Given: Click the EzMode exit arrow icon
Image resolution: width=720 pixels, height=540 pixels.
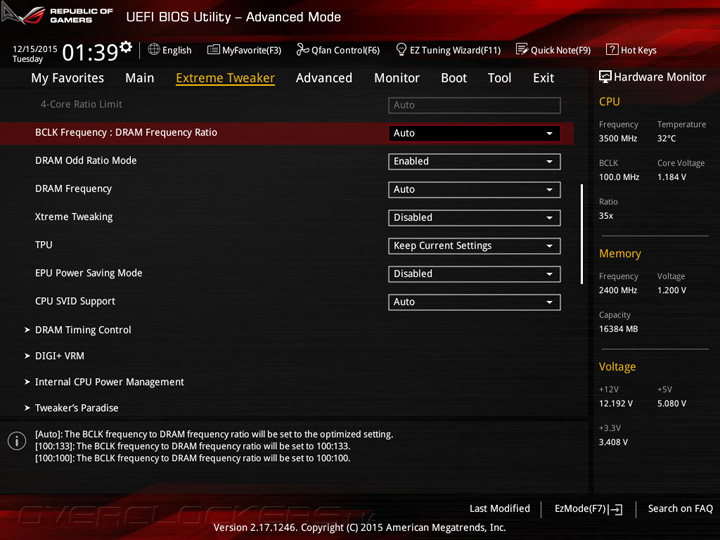Looking at the screenshot, I should pyautogui.click(x=616, y=509).
